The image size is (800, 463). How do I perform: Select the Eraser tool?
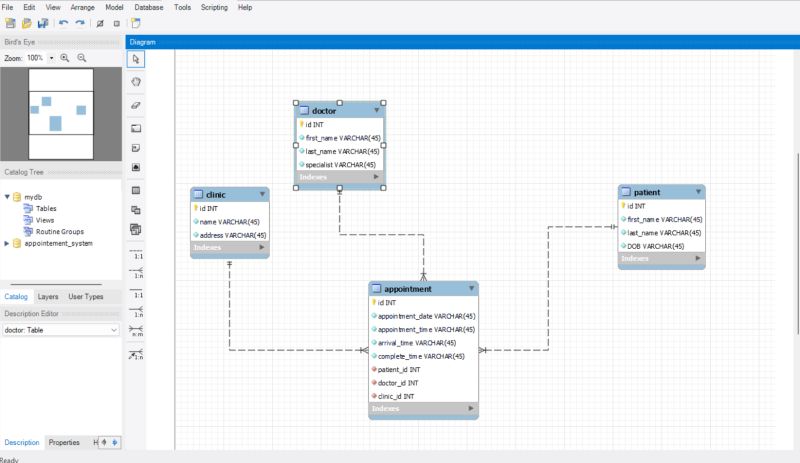136,104
